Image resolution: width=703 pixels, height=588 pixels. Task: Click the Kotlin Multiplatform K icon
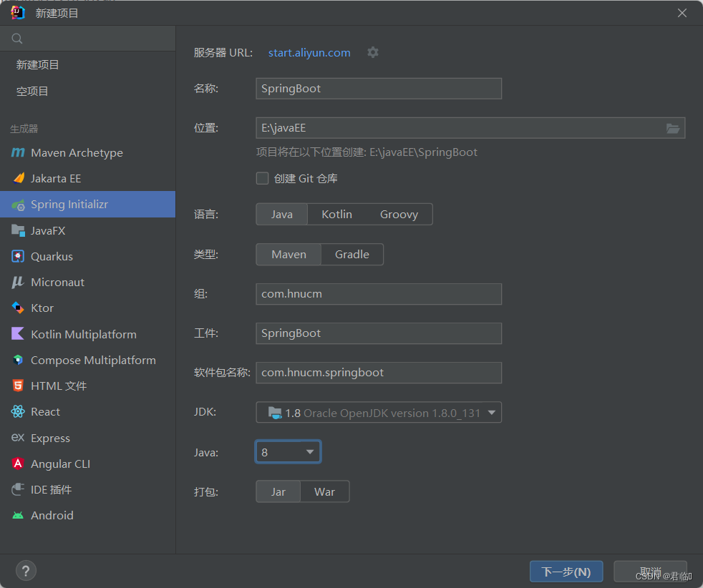(x=18, y=334)
